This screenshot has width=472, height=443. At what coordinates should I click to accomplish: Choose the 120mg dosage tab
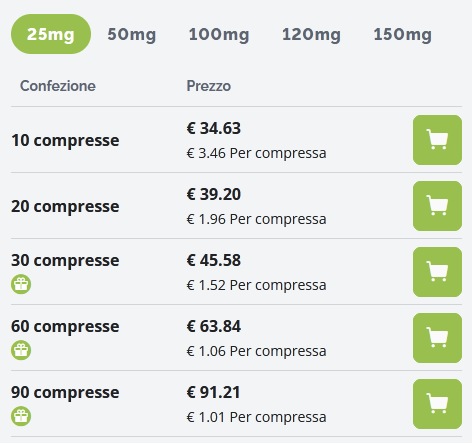click(311, 34)
